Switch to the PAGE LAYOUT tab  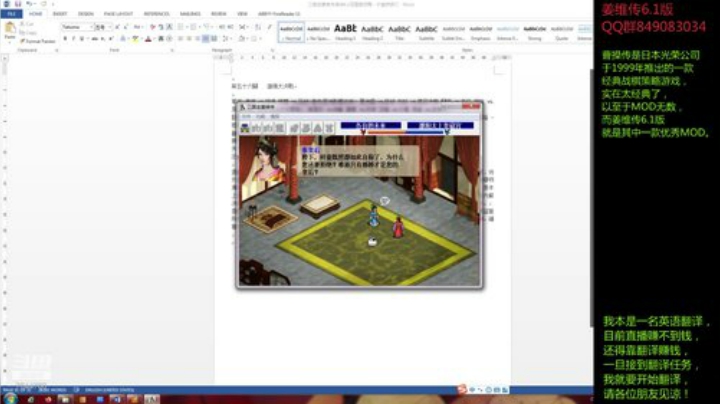(118, 14)
